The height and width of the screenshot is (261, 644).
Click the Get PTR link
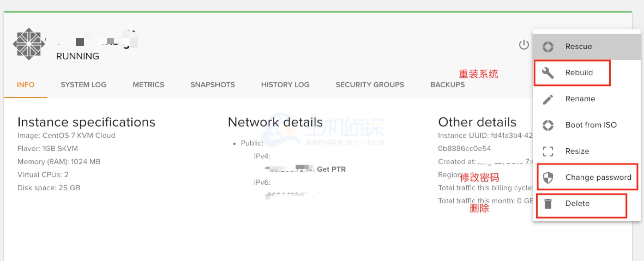point(331,169)
